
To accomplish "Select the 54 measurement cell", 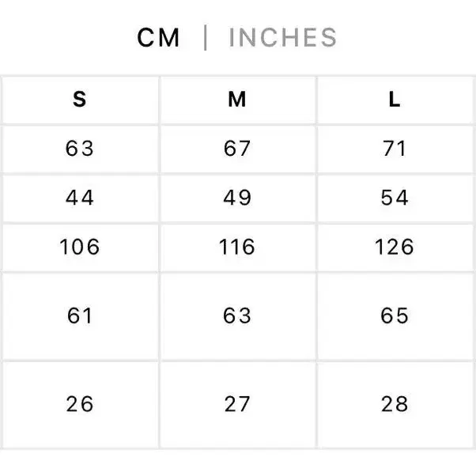I will pyautogui.click(x=395, y=198).
